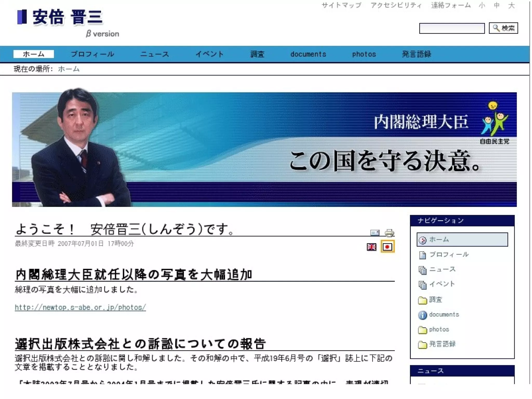Open the サイトマップ link at top
Screen dimensions: 532x399
tap(341, 5)
